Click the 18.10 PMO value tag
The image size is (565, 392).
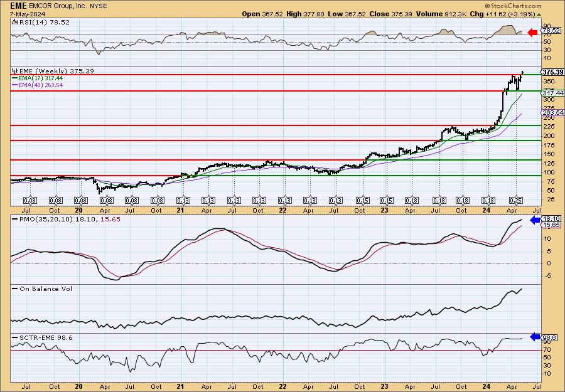(552, 218)
